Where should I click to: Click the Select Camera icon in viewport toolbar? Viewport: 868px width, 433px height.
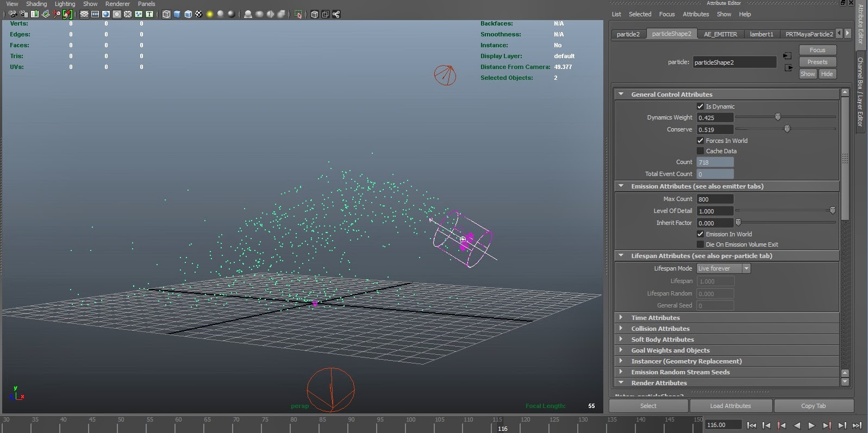click(13, 14)
